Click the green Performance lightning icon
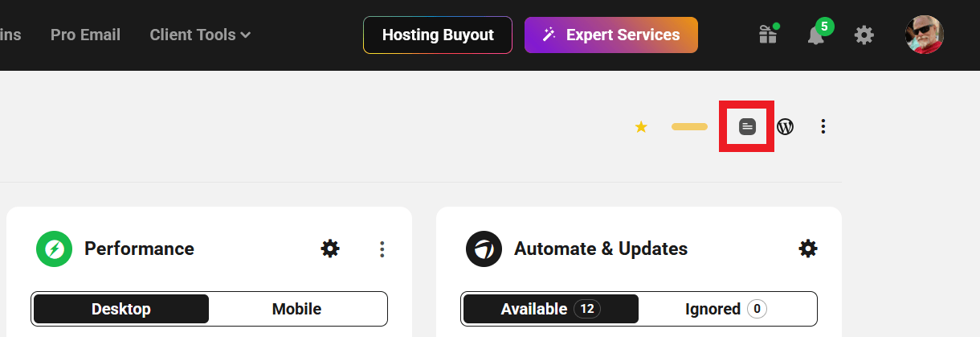This screenshot has height=337, width=980. click(x=55, y=249)
